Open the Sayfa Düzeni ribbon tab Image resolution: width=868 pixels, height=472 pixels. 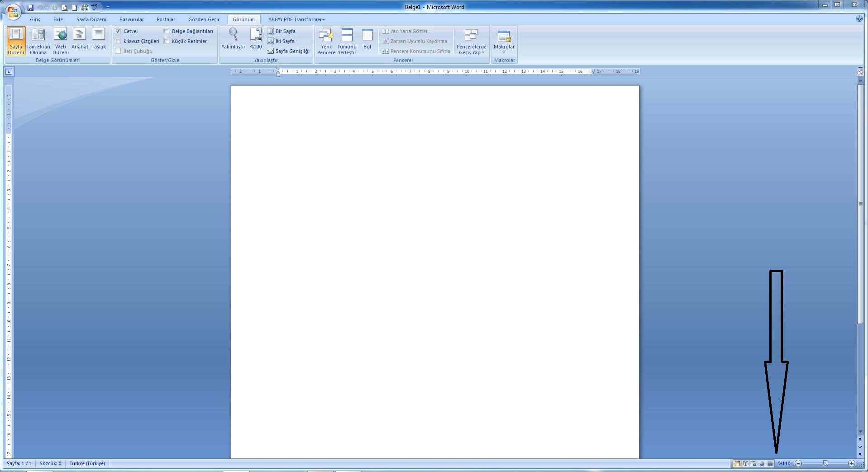pyautogui.click(x=91, y=19)
